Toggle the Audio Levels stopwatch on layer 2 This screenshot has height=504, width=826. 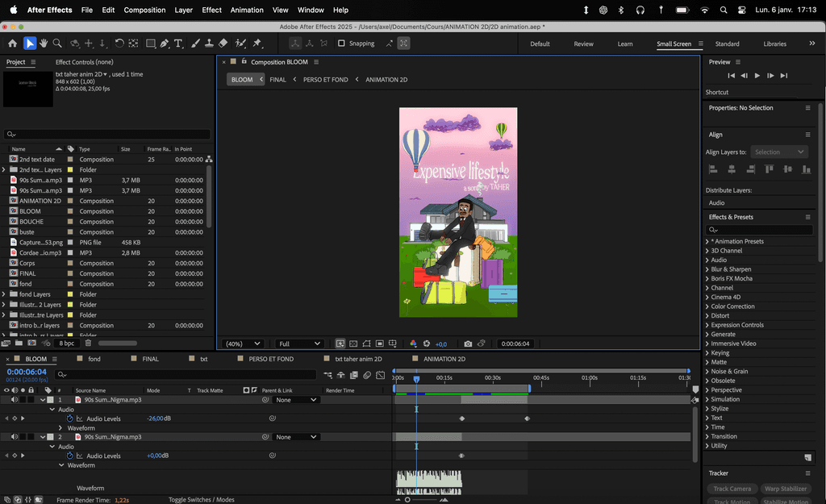click(x=69, y=456)
